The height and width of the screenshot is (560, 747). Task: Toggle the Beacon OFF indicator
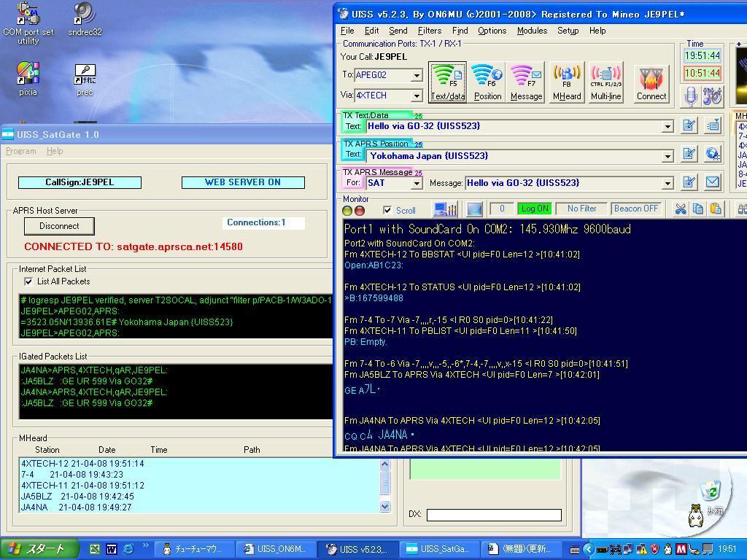pyautogui.click(x=636, y=209)
